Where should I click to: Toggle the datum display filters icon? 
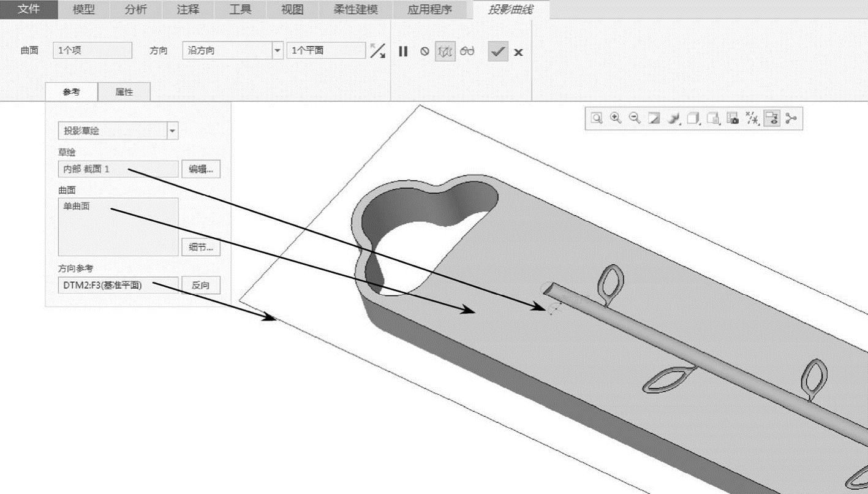click(x=752, y=118)
